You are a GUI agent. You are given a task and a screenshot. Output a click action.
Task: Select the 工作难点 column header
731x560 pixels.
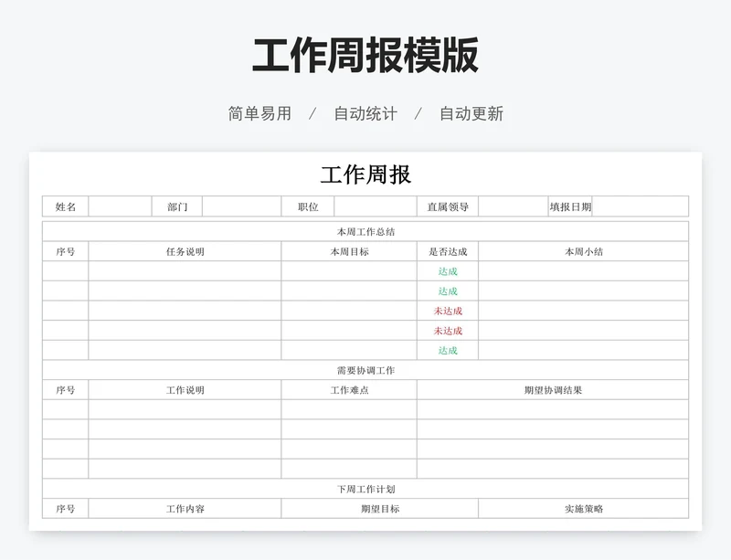pos(349,390)
